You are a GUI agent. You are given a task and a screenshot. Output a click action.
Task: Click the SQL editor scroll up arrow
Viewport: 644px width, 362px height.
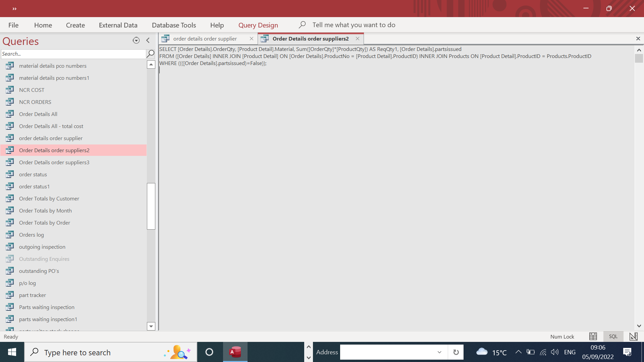click(x=639, y=50)
